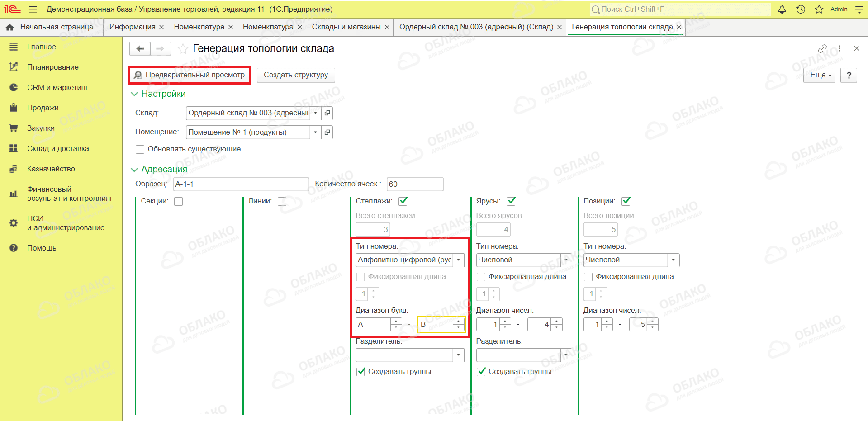Enable Обновлять существующие checkbox
Screen dimensions: 868x421
[x=140, y=149]
